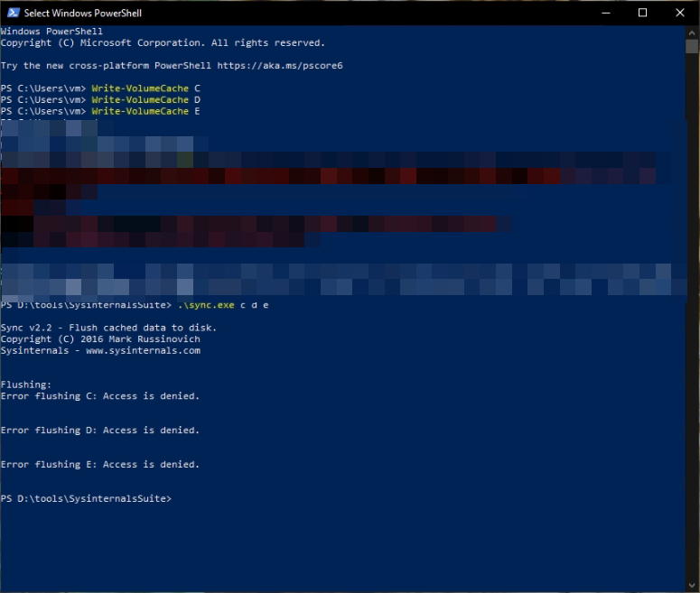
Task: Click the final SysinternalsSuite prompt line
Action: point(86,499)
